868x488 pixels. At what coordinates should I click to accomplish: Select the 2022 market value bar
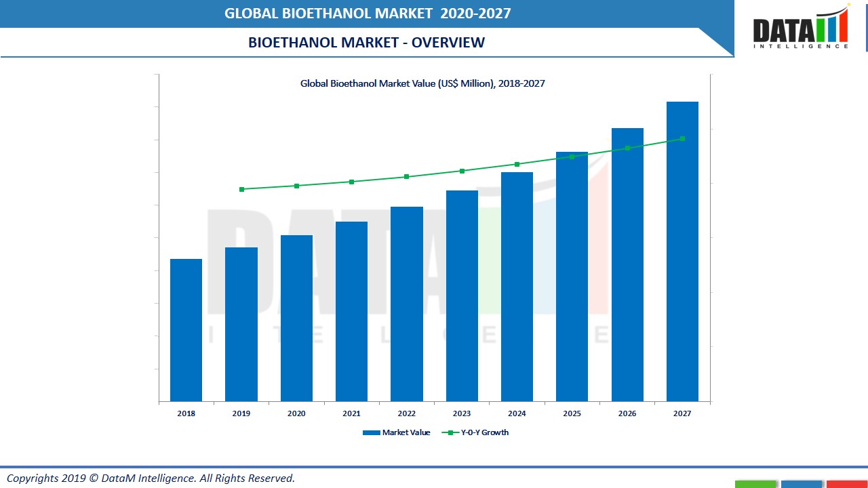[x=407, y=304]
